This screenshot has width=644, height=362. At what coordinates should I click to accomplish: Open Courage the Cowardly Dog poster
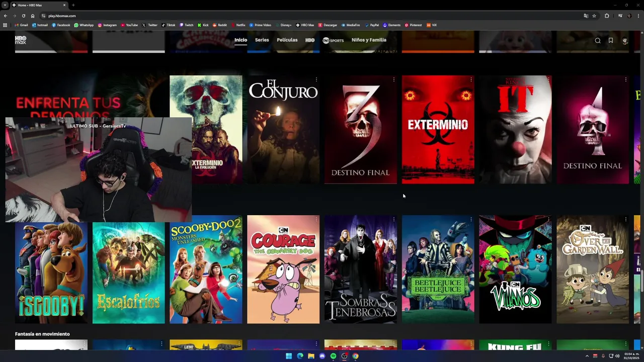(x=283, y=269)
